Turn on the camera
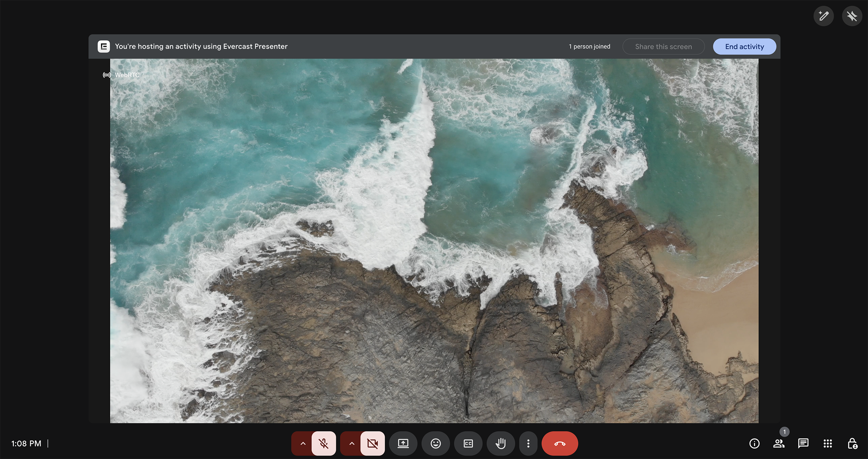This screenshot has height=459, width=868. point(373,443)
